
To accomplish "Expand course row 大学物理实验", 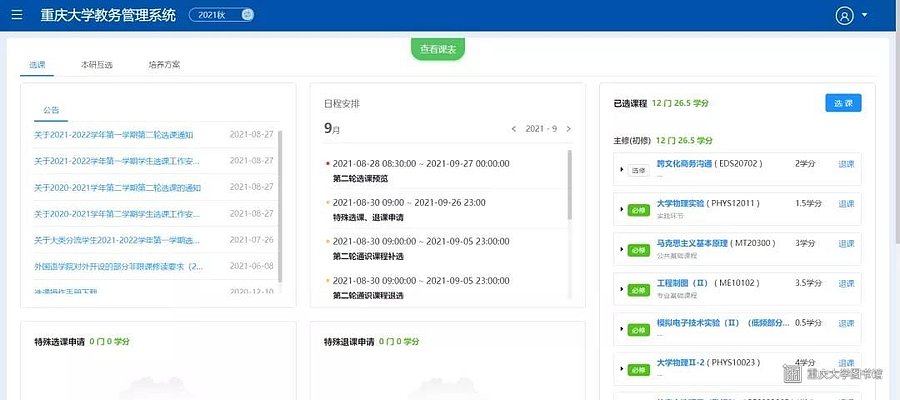I will click(622, 209).
